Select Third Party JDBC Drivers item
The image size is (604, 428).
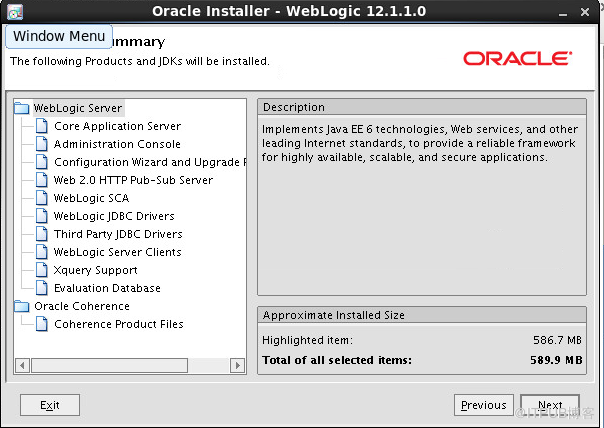tap(118, 234)
